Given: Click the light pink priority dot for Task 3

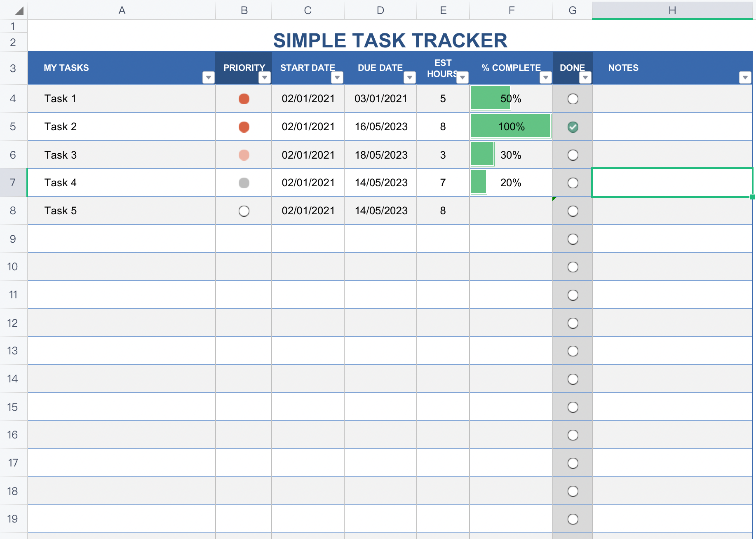Looking at the screenshot, I should 244,155.
